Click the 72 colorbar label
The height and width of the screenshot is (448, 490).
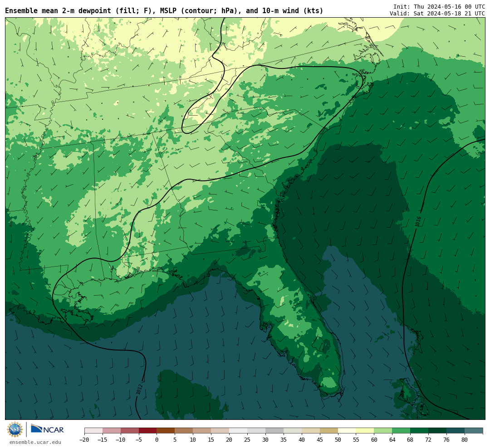(x=428, y=439)
